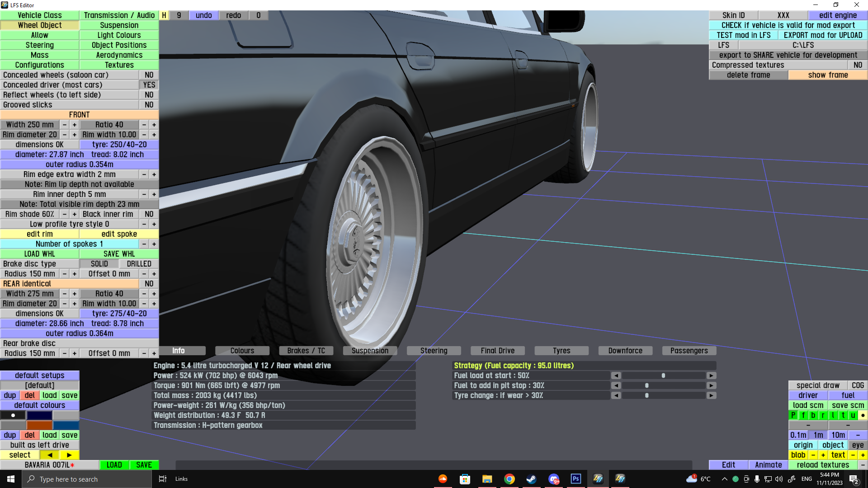Select previous default colour with left arrow
868x488 pixels.
[50, 455]
